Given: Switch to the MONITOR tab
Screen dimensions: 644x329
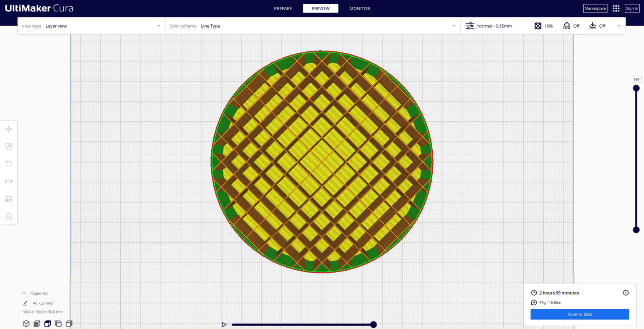Looking at the screenshot, I should [359, 8].
